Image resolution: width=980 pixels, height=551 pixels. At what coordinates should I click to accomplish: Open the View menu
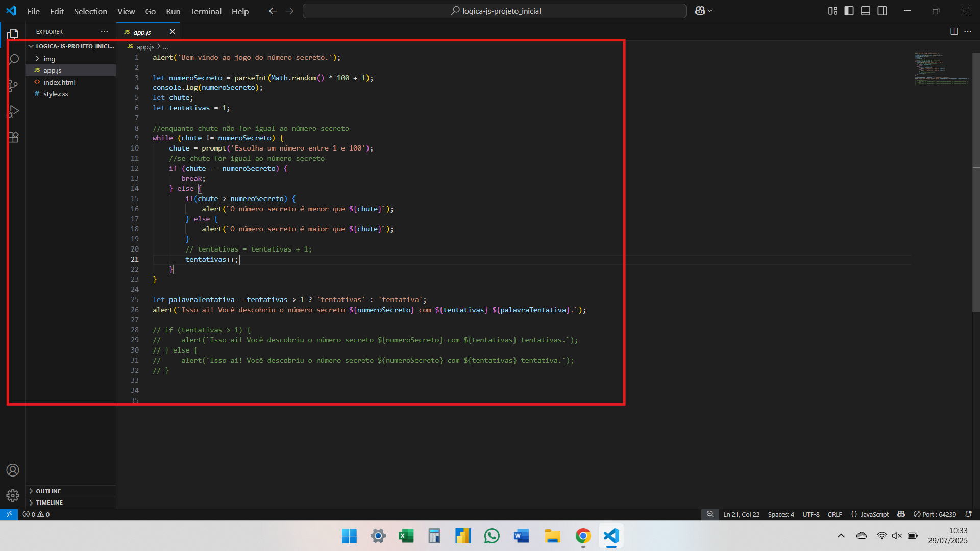pos(126,11)
